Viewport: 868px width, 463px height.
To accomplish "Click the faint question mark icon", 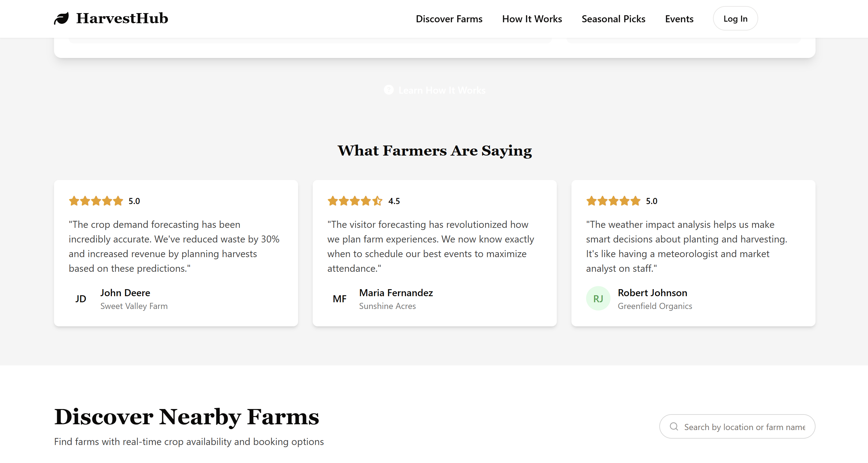I will click(388, 90).
